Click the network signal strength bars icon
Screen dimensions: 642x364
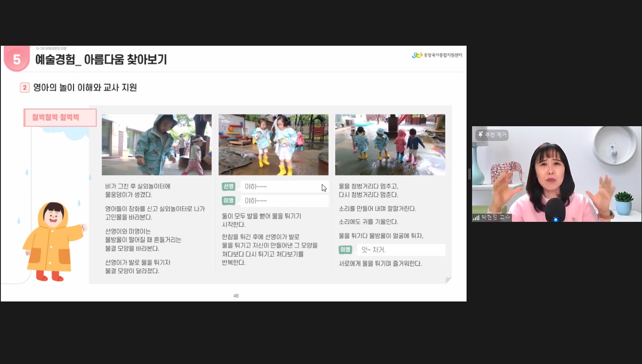click(x=476, y=218)
